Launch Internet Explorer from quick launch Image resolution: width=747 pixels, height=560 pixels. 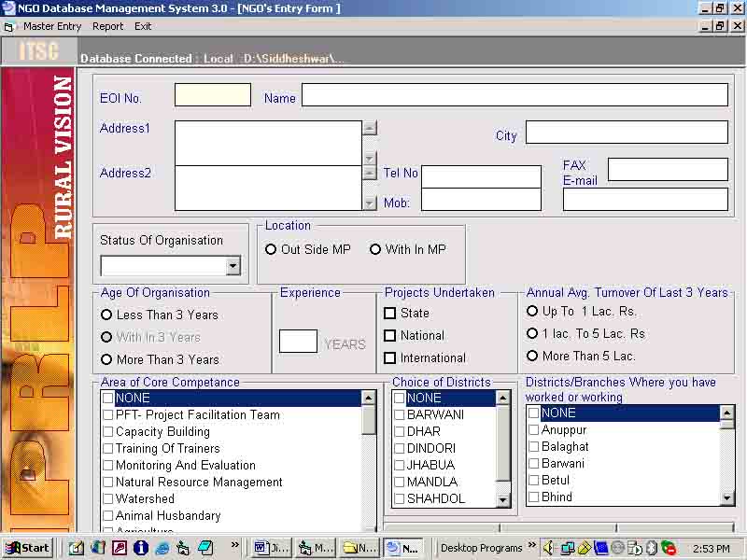[162, 548]
